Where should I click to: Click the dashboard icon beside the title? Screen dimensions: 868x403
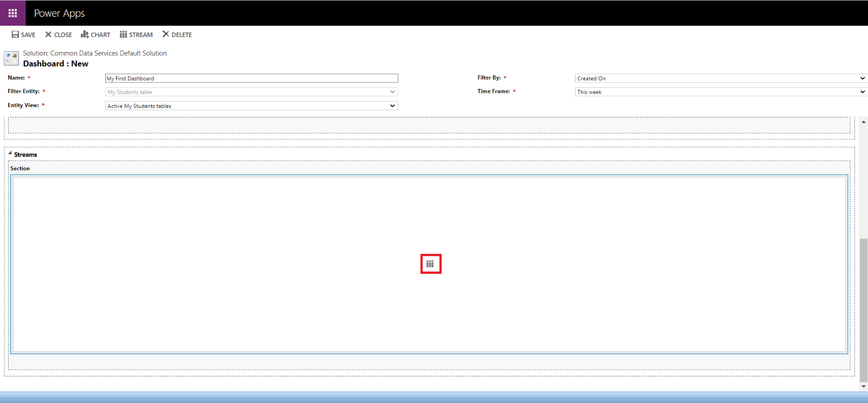[11, 58]
